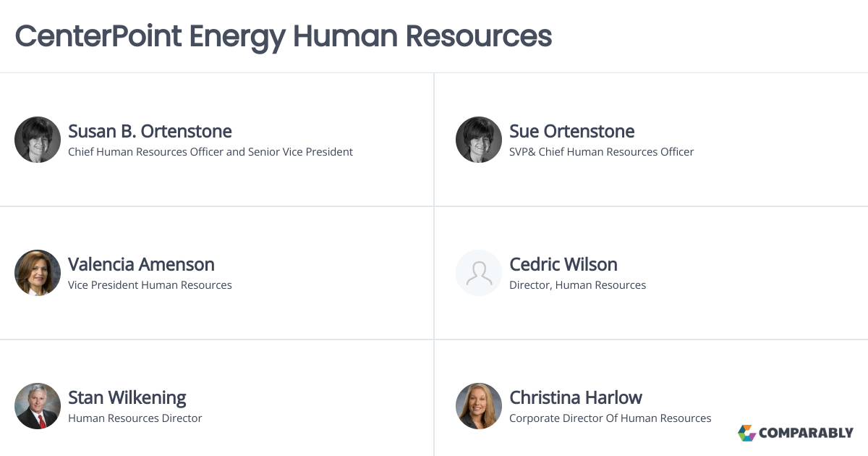868x456 pixels.
Task: Open Susan B. Ortenstone name link
Action: point(150,131)
